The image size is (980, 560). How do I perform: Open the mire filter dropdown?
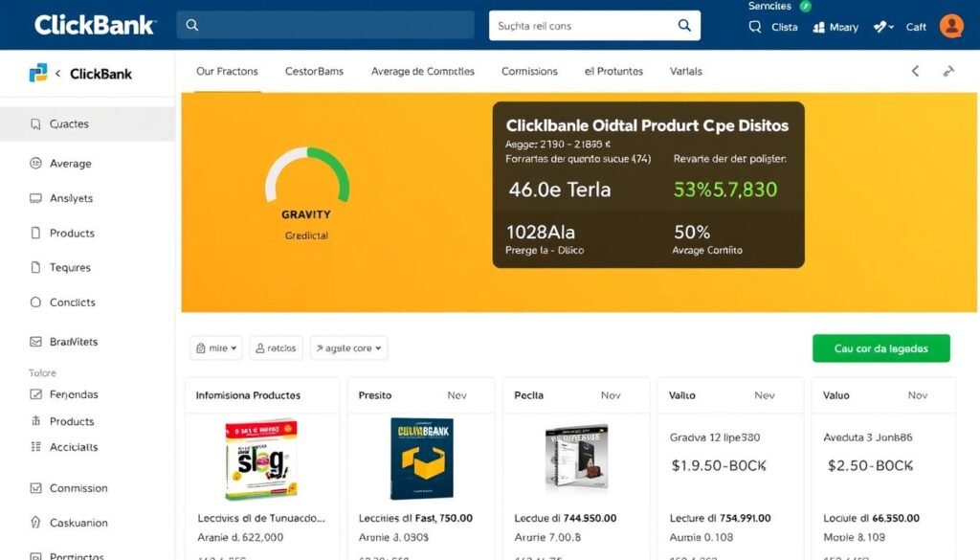click(x=215, y=347)
